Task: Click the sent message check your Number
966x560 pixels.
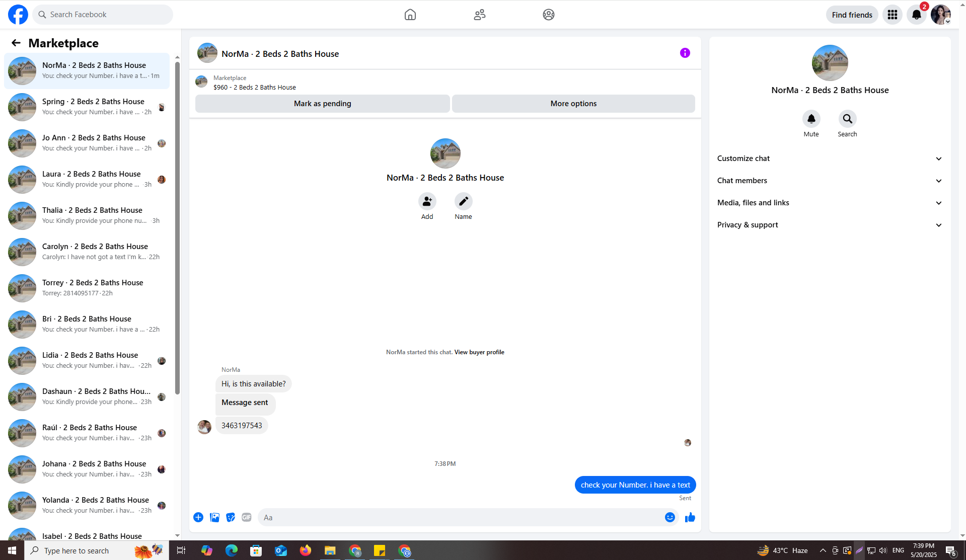Action: (x=635, y=485)
